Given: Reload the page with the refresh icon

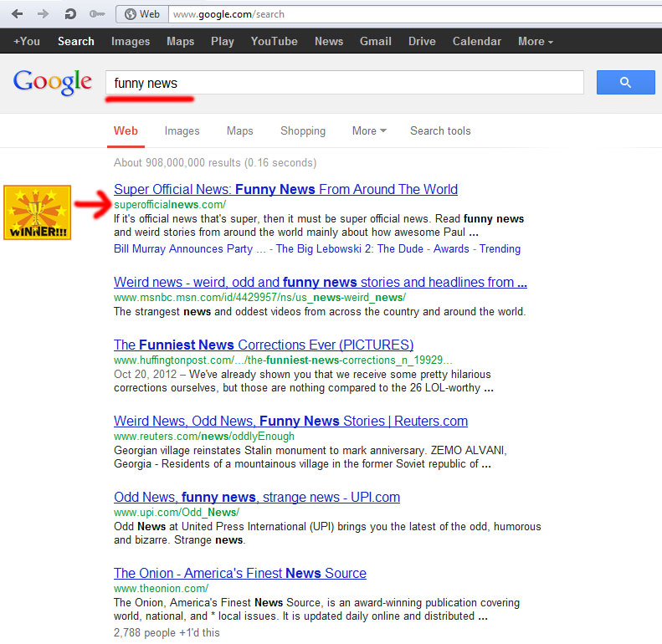Looking at the screenshot, I should pos(70,14).
